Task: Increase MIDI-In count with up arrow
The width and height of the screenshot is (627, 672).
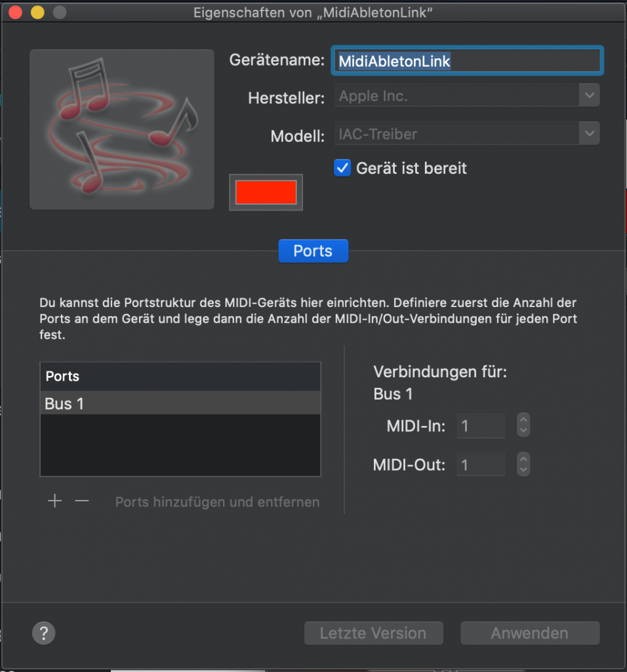Action: 523,419
